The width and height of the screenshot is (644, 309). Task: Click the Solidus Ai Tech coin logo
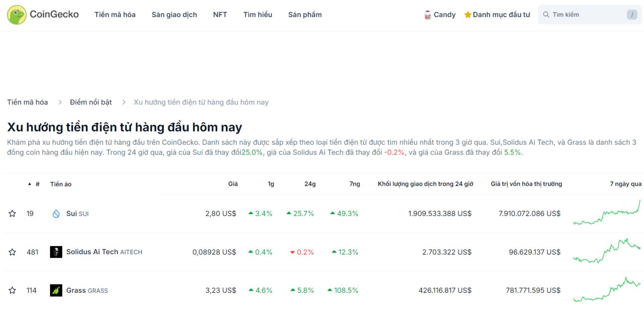pos(56,252)
